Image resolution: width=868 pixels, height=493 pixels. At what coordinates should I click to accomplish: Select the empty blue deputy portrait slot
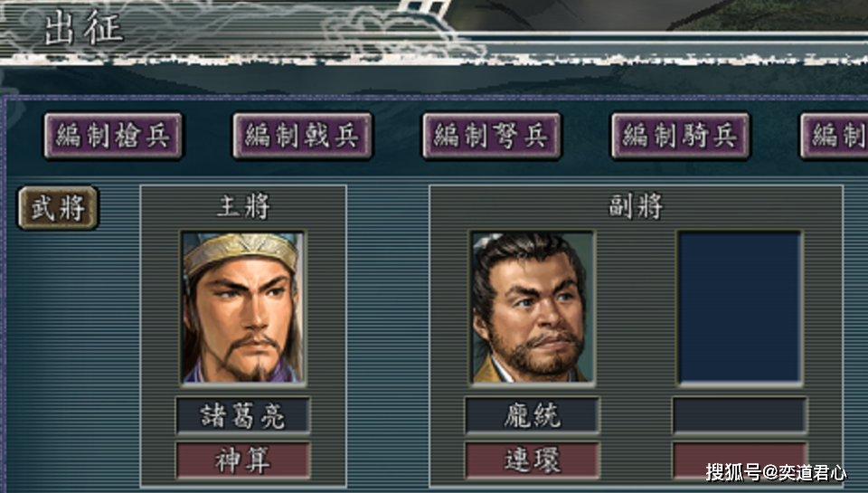coord(740,308)
